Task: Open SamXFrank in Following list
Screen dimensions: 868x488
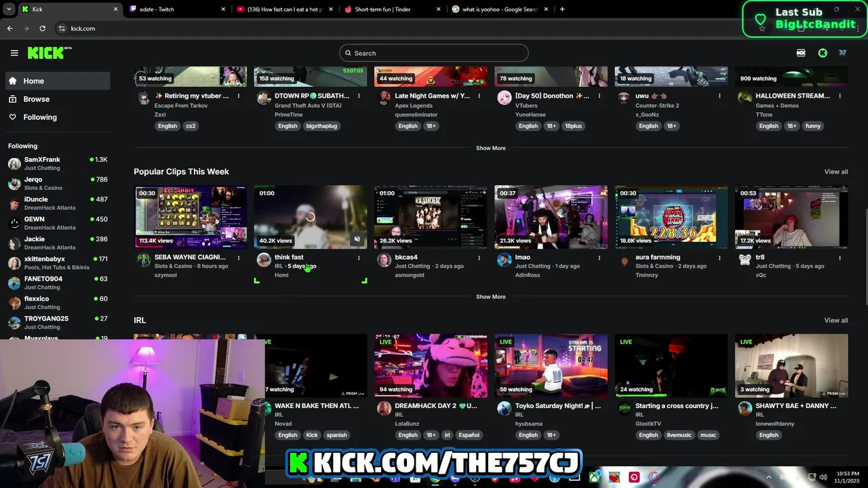Action: pos(57,163)
